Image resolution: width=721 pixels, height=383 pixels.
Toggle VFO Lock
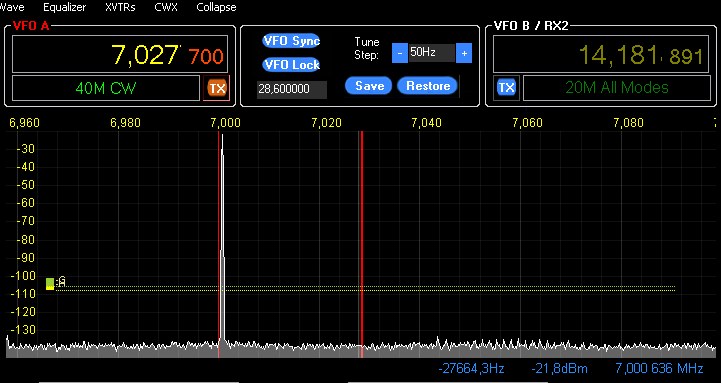(292, 65)
